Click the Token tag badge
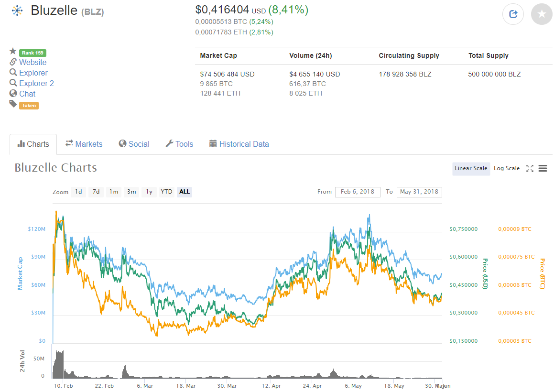This screenshot has height=392, width=554. (29, 105)
